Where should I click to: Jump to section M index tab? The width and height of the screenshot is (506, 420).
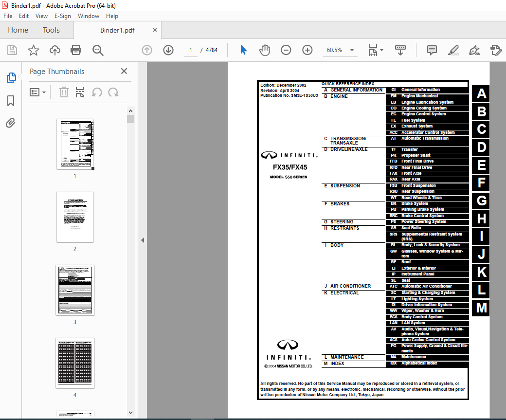click(481, 308)
